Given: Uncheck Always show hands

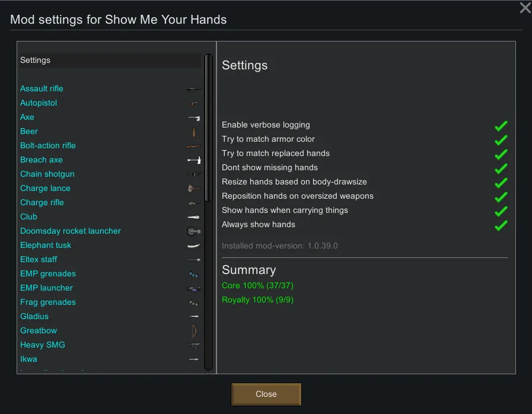Looking at the screenshot, I should point(501,225).
